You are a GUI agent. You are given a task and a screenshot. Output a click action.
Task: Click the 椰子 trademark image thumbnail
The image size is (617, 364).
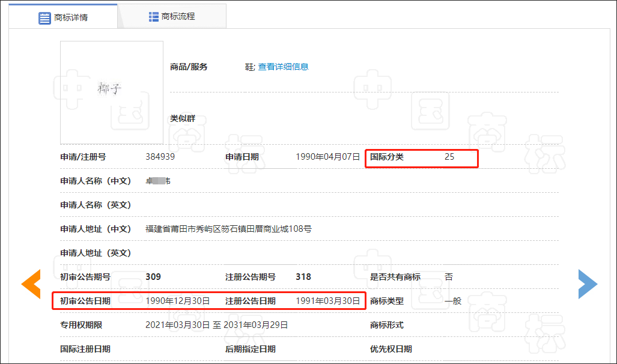112,93
